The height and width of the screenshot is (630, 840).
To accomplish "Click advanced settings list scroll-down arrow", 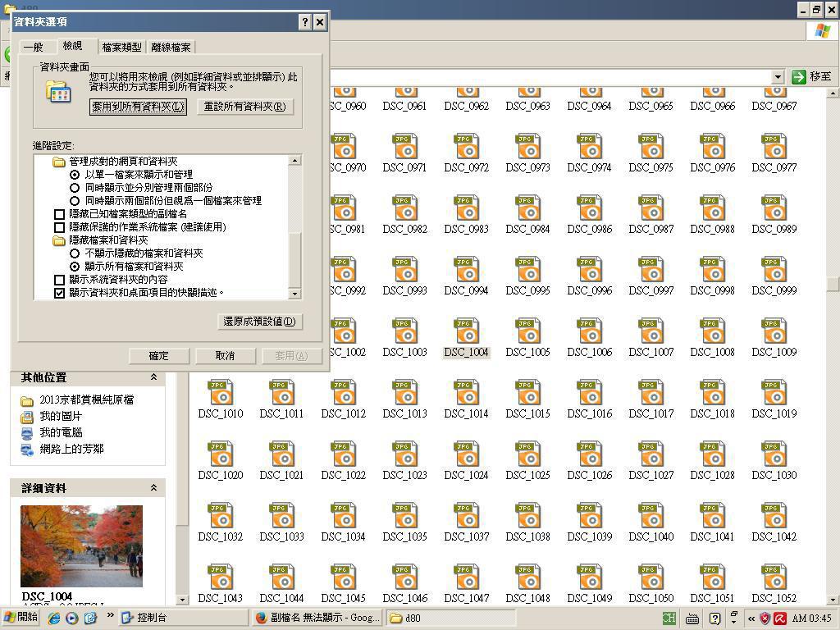I will tap(294, 294).
